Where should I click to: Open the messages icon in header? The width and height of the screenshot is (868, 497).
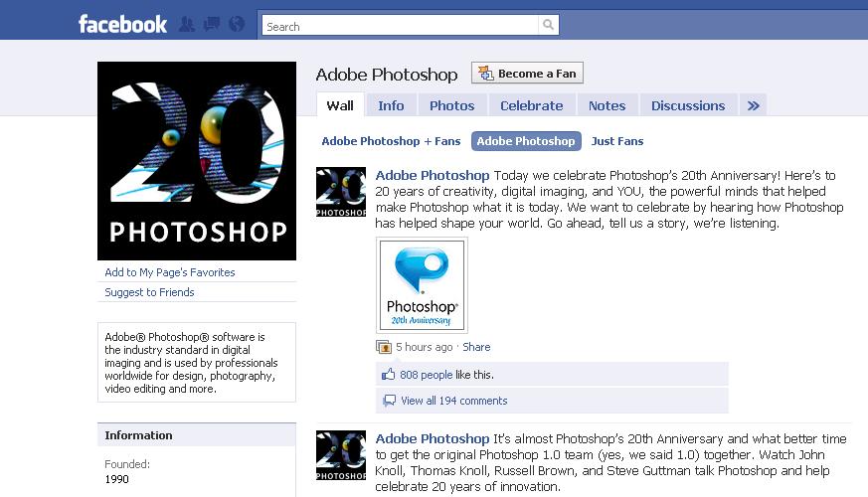pos(212,24)
